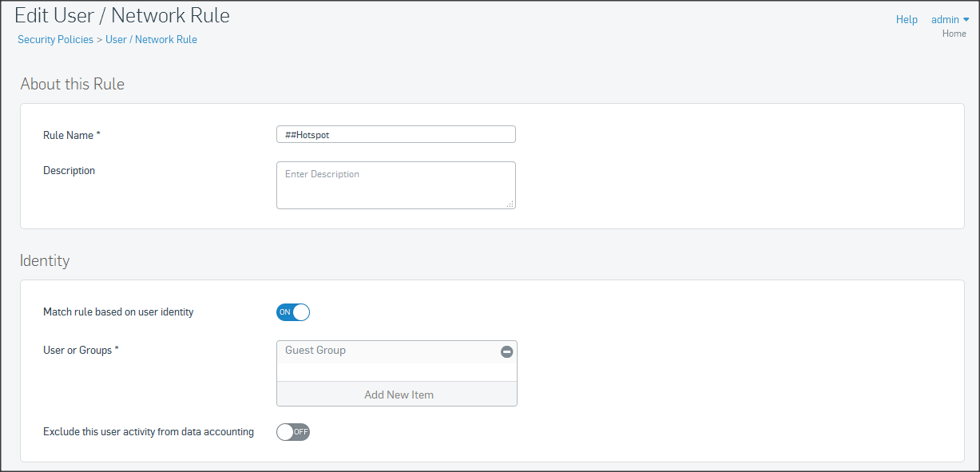This screenshot has height=472, width=980.
Task: Open the admin user dropdown menu
Action: point(950,20)
